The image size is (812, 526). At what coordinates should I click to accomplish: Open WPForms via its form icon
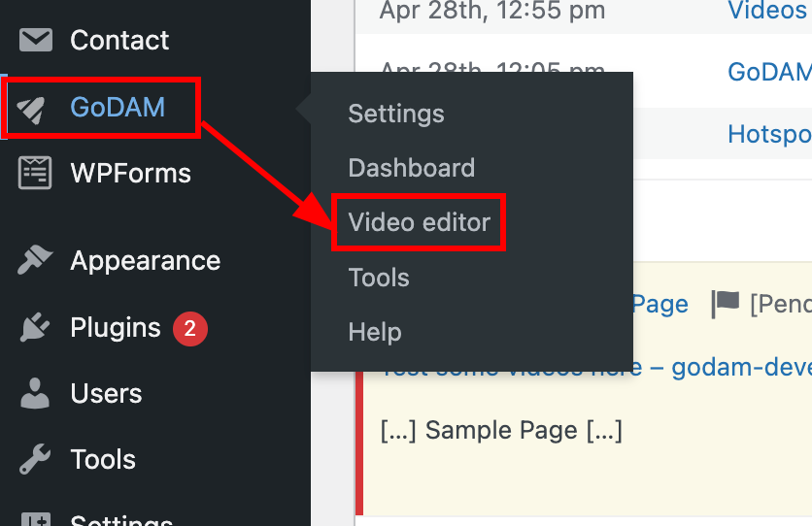(36, 174)
